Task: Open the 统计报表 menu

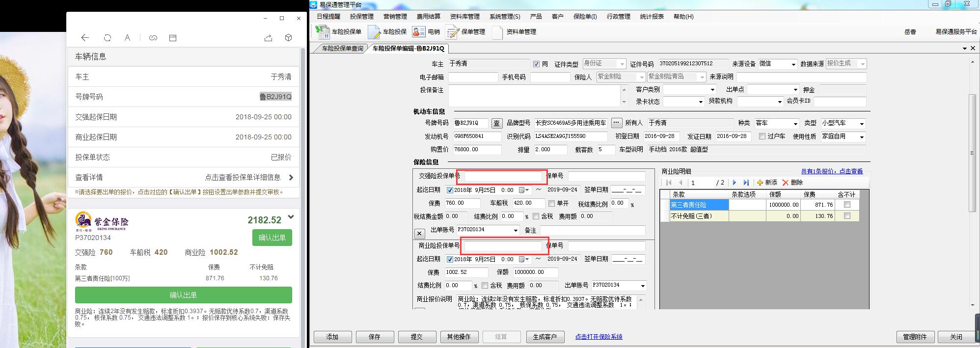Action: click(652, 17)
